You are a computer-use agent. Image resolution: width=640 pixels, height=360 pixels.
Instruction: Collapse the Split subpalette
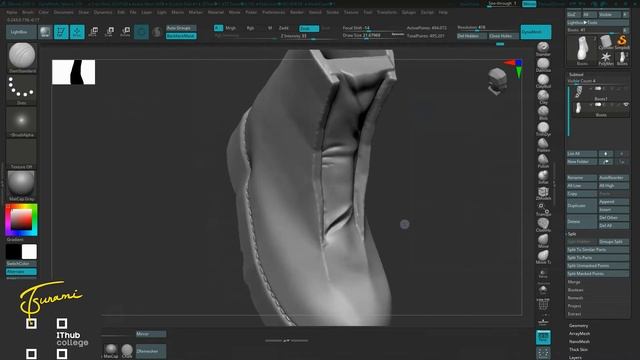(x=572, y=234)
